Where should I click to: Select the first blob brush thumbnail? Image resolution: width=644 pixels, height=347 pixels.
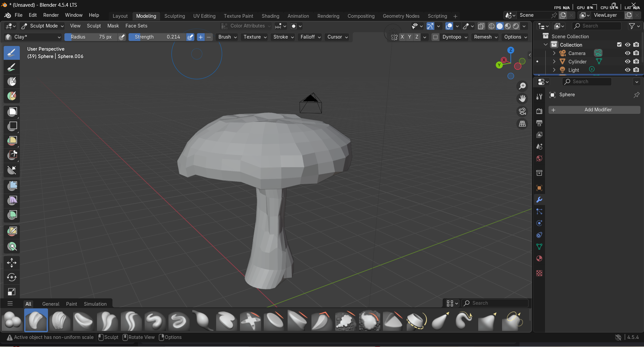coord(12,320)
